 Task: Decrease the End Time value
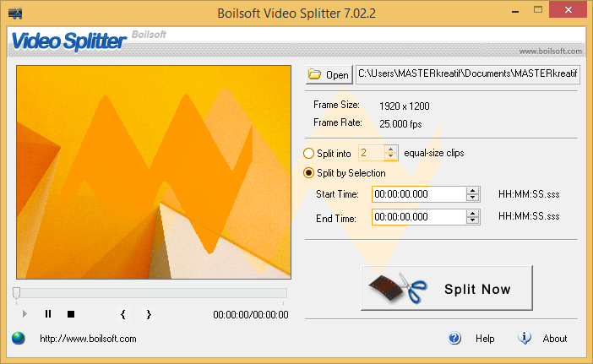(472, 220)
